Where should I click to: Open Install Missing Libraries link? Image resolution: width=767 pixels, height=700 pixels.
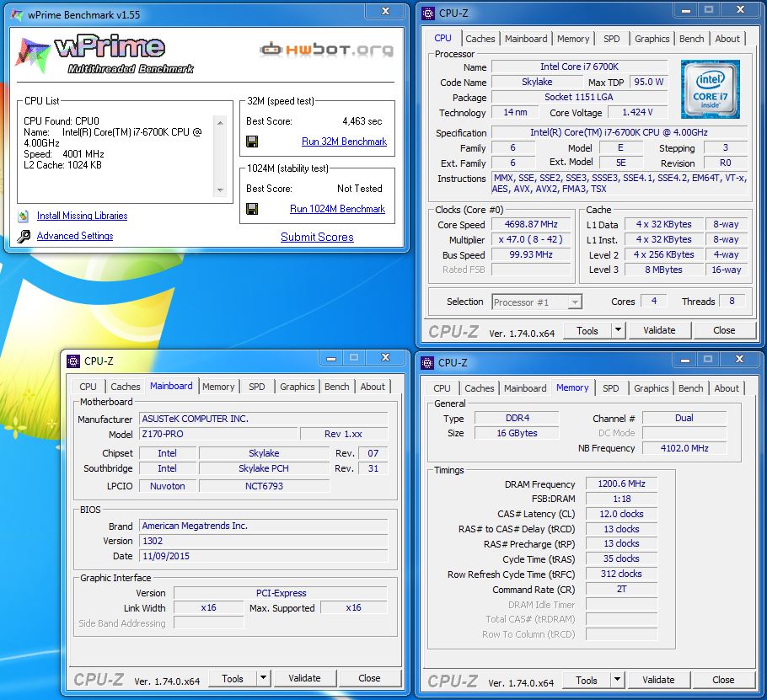coord(83,216)
